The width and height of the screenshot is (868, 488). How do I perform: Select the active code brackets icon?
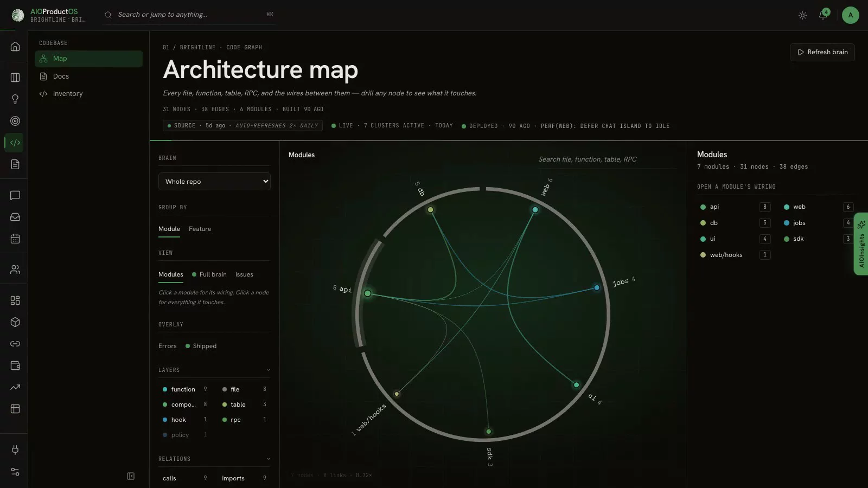click(15, 143)
